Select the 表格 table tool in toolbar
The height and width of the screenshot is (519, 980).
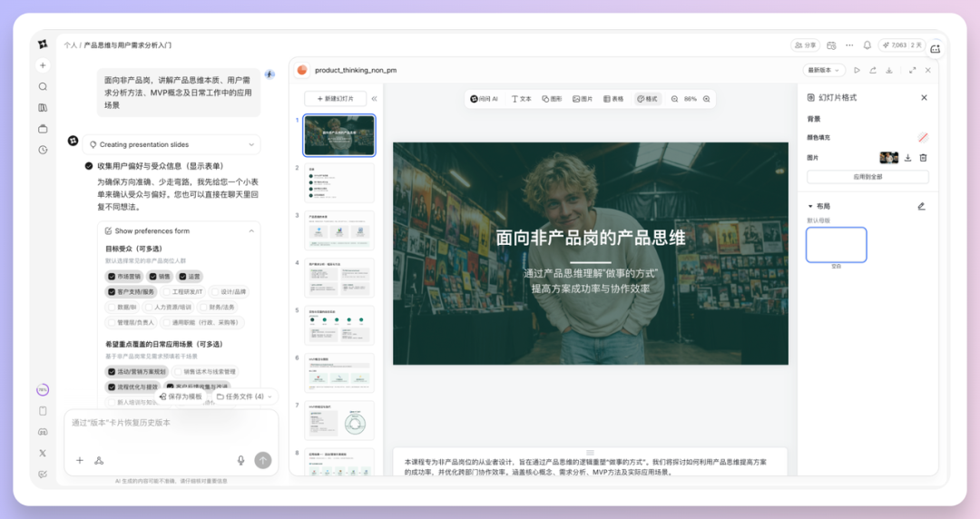(612, 98)
